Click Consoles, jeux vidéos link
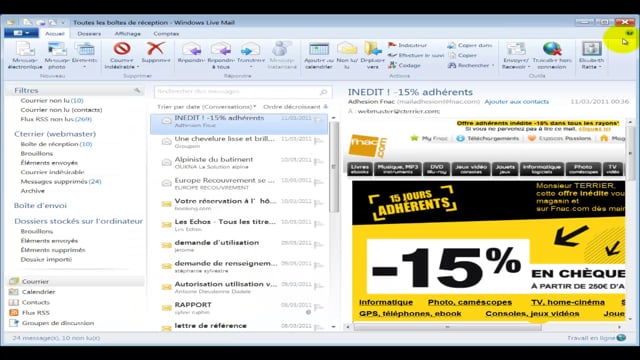 click(x=532, y=313)
